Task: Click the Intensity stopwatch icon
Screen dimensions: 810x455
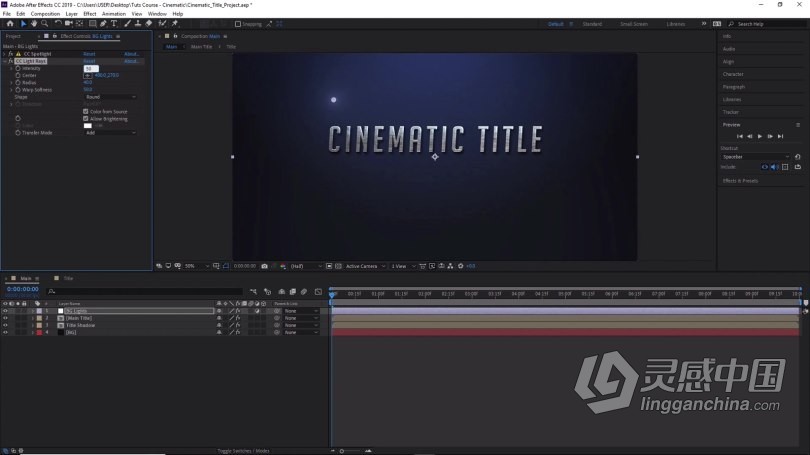Action: coord(18,68)
